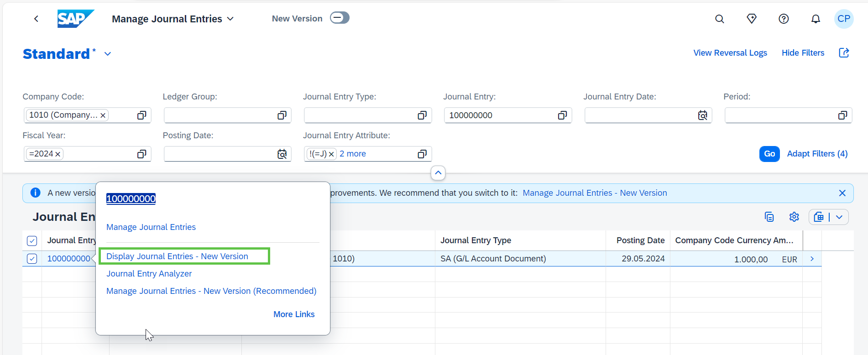The image size is (868, 355).
Task: Click Posting Date column header
Action: [638, 240]
